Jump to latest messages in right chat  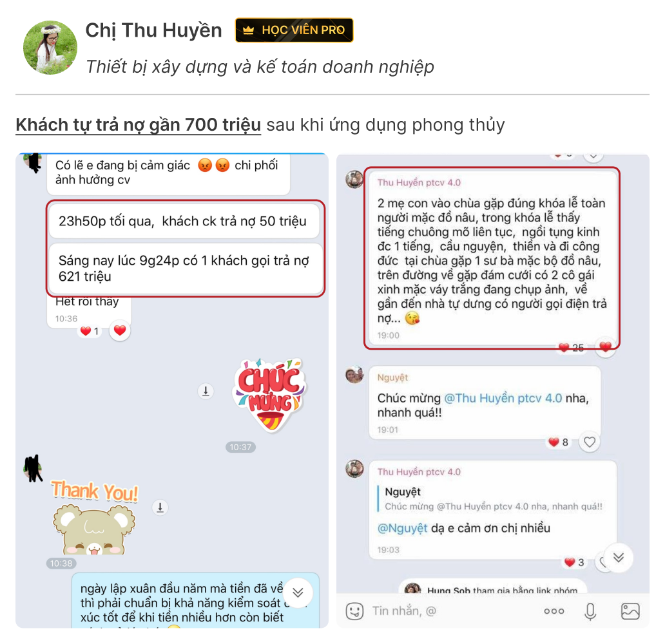(619, 558)
